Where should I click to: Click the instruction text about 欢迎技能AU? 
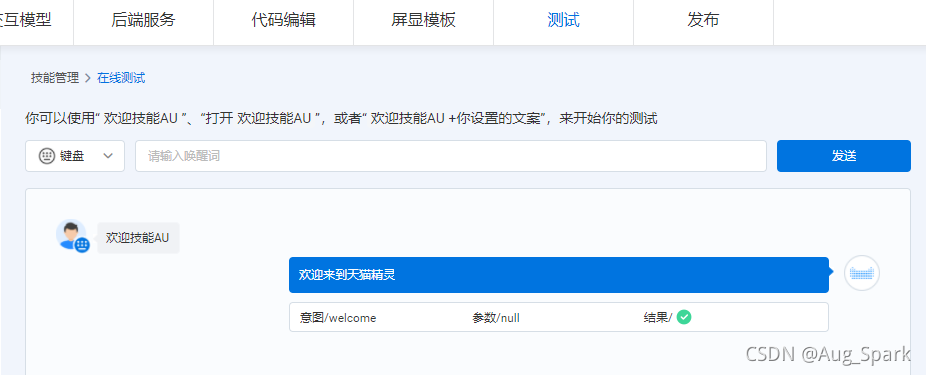click(x=341, y=119)
